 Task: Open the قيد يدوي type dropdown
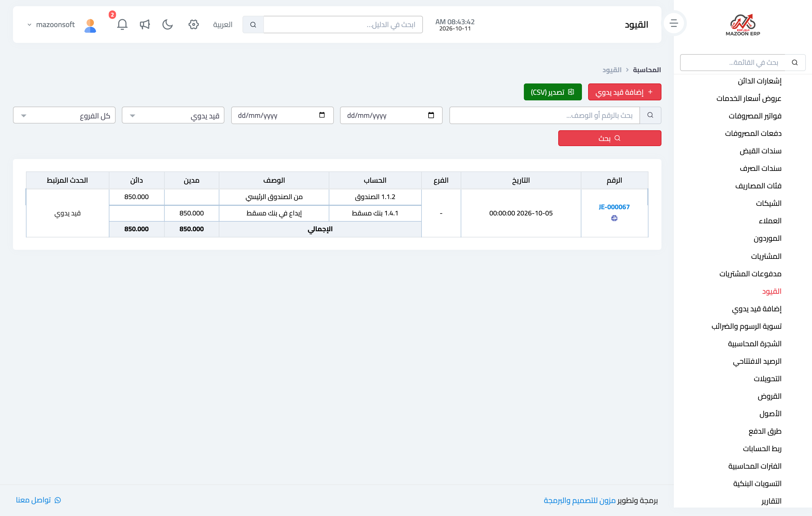pos(173,115)
